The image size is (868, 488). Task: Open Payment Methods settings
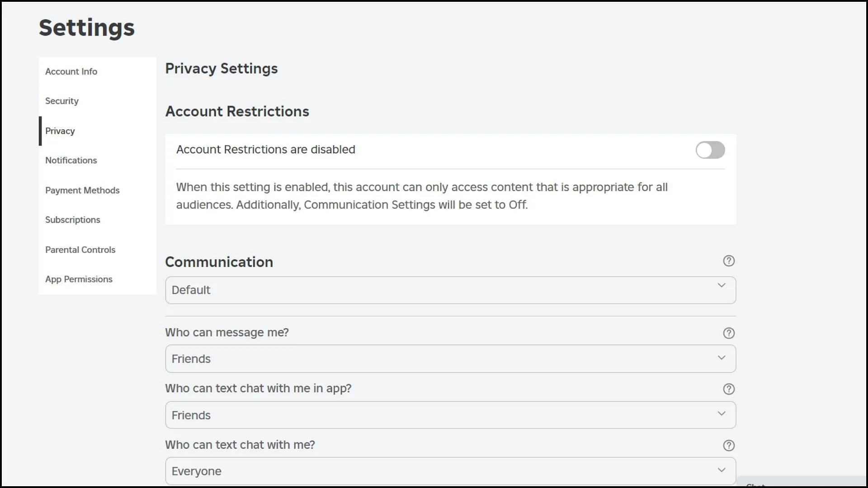(x=82, y=190)
